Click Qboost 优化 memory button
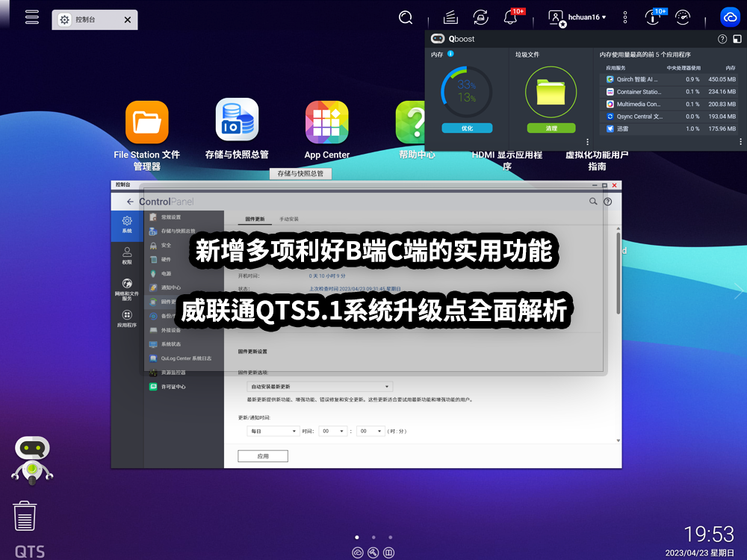 click(x=467, y=128)
